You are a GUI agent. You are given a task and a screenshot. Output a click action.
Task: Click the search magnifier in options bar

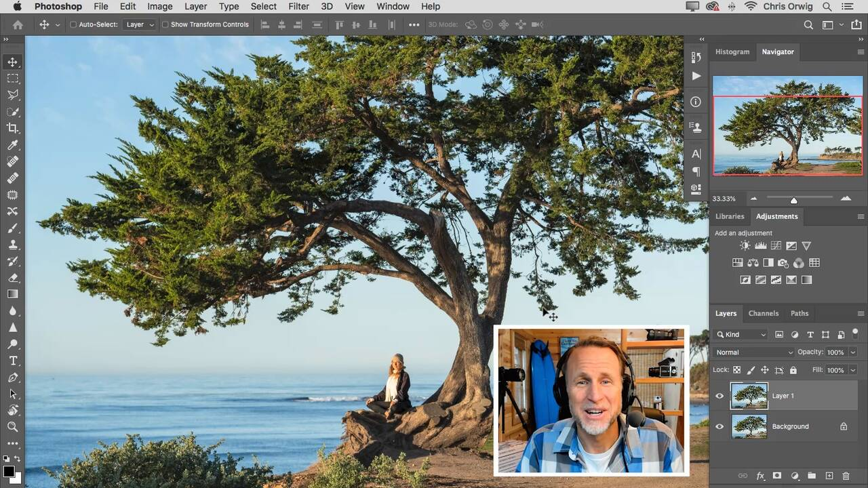coord(808,24)
